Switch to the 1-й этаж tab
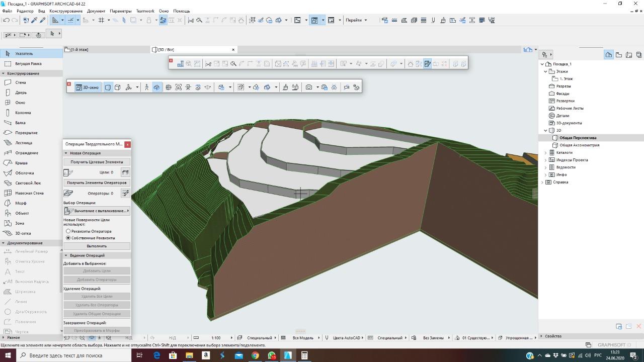Screen dimensions: 644x362 [x=79, y=50]
